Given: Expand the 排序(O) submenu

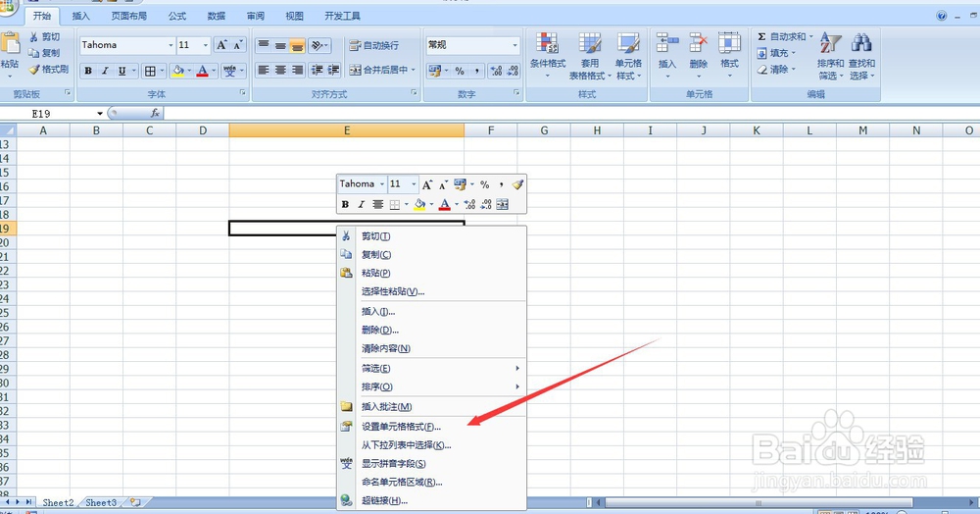Looking at the screenshot, I should [431, 386].
